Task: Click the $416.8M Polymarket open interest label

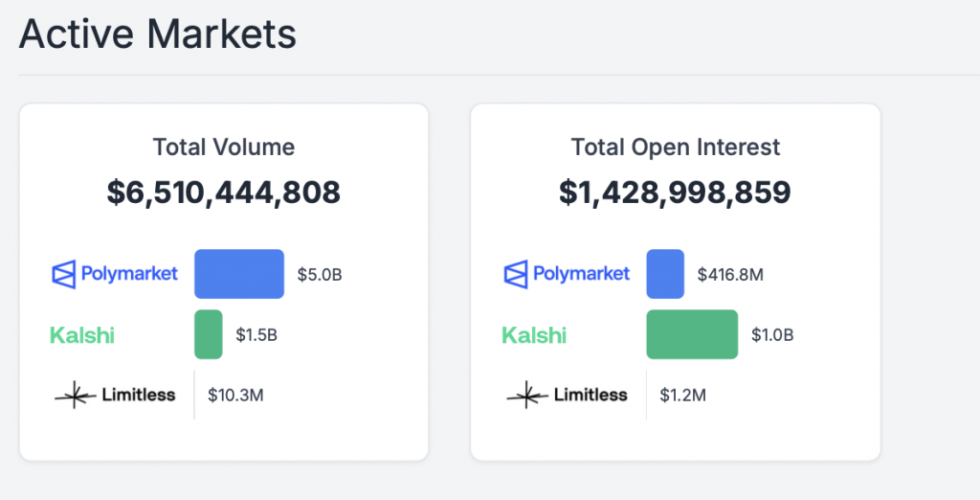Action: (x=731, y=276)
